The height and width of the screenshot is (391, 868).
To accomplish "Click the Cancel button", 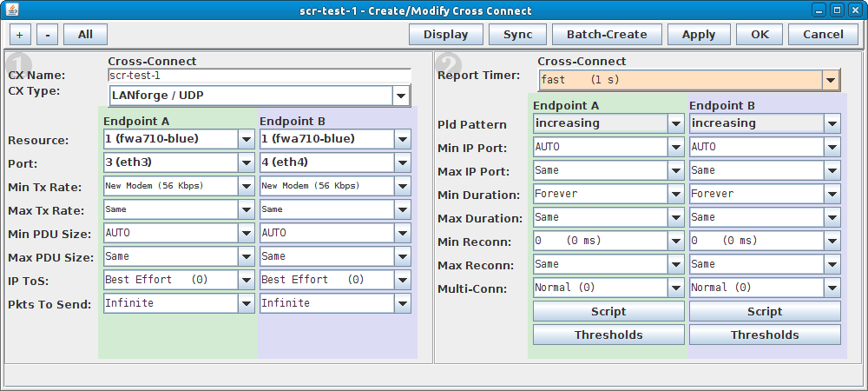I will point(823,35).
